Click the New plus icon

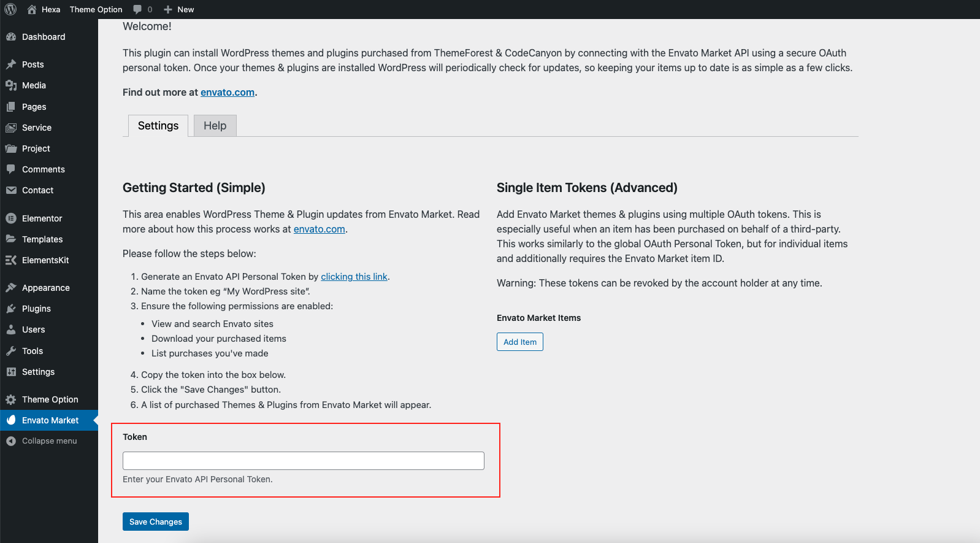[168, 9]
